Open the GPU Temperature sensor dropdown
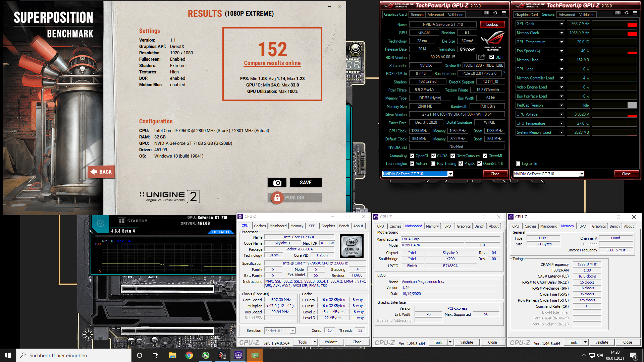The image size is (644, 362). (x=561, y=42)
